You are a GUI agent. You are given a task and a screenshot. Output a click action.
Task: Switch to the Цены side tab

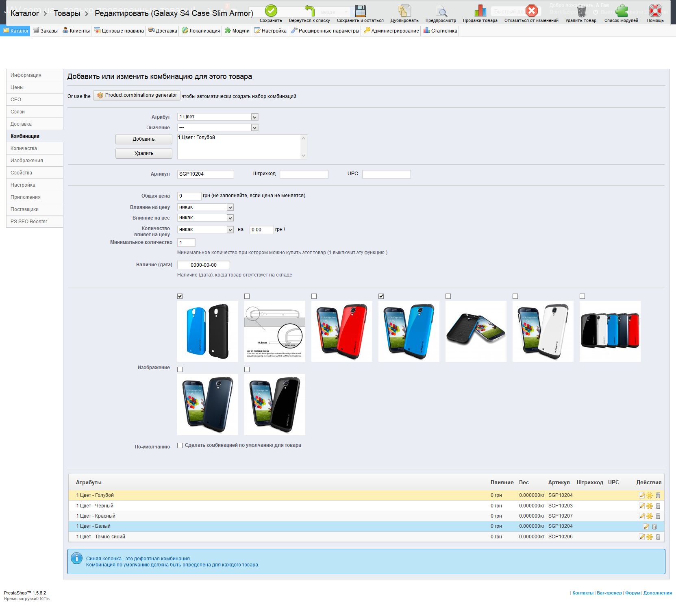pos(35,87)
